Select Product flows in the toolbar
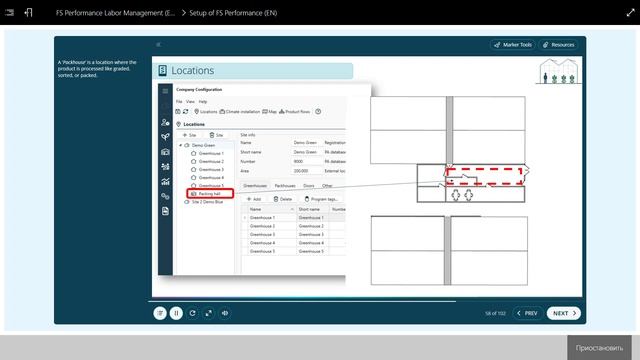 [x=295, y=111]
